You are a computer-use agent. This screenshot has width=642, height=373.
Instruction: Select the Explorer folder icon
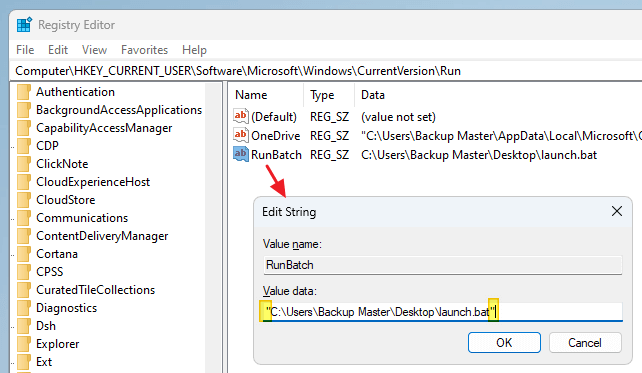point(24,344)
